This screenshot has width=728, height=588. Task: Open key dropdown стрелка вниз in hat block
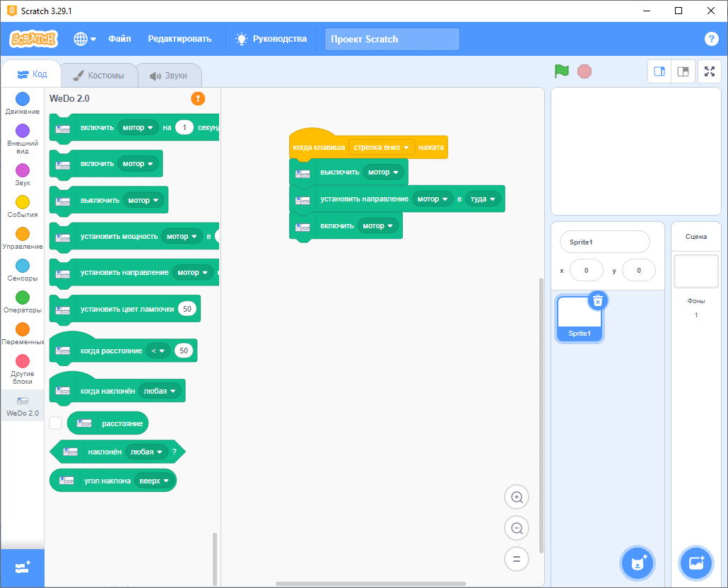(x=381, y=147)
